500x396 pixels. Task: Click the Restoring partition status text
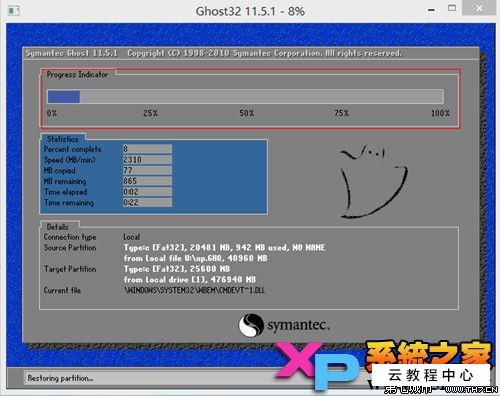(x=60, y=378)
